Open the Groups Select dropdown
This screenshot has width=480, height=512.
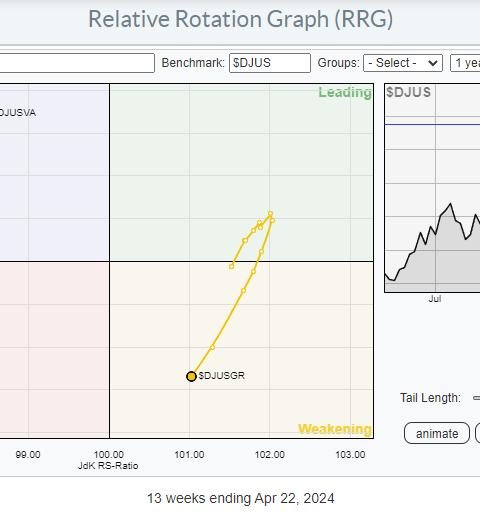point(403,63)
